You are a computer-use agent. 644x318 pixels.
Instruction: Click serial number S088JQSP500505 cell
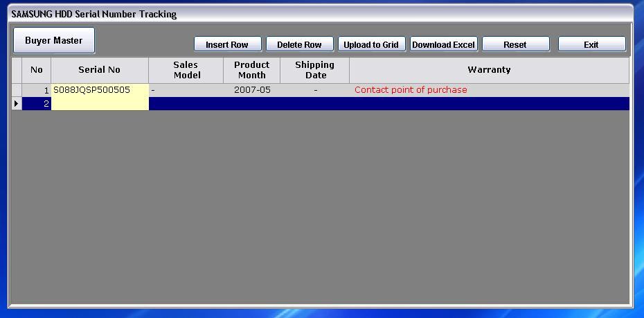[100, 90]
